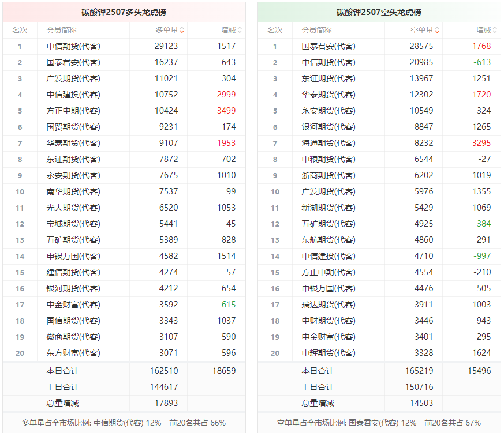504x436 pixels.
Task: Click long total 162510
Action: [x=164, y=371]
